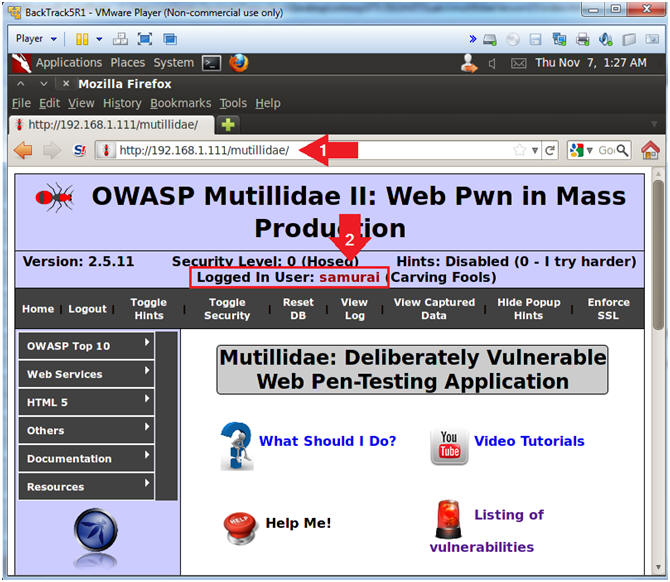
Task: Expand the VMware devices chevron
Action: [473, 39]
